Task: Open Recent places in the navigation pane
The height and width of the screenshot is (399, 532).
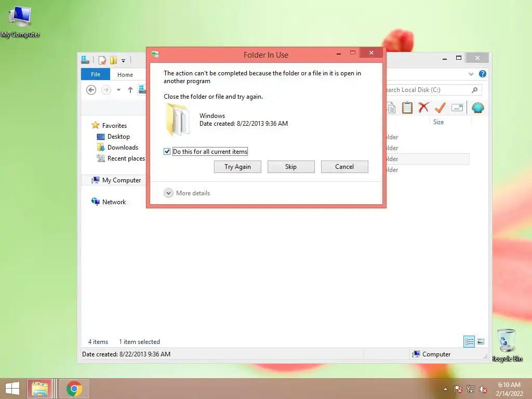Action: pos(126,158)
